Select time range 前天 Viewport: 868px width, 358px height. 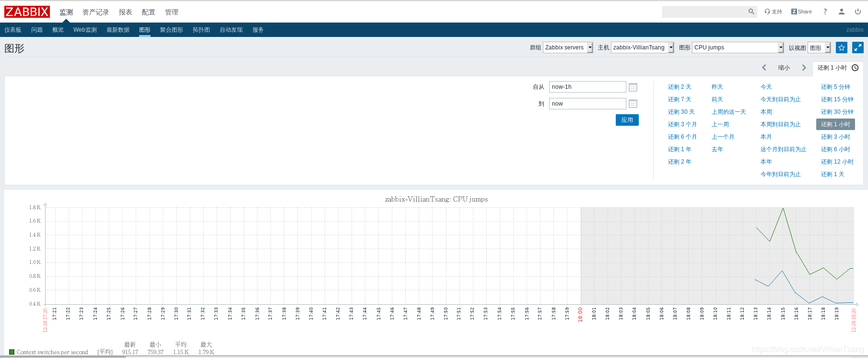click(x=717, y=99)
